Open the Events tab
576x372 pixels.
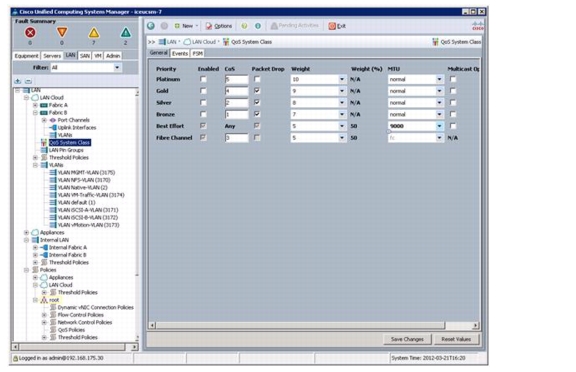click(180, 54)
